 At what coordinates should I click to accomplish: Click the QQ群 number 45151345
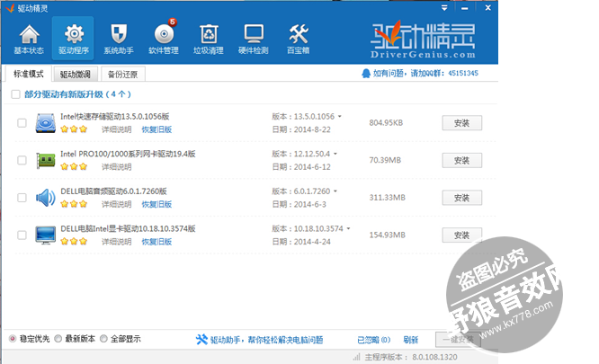click(463, 74)
